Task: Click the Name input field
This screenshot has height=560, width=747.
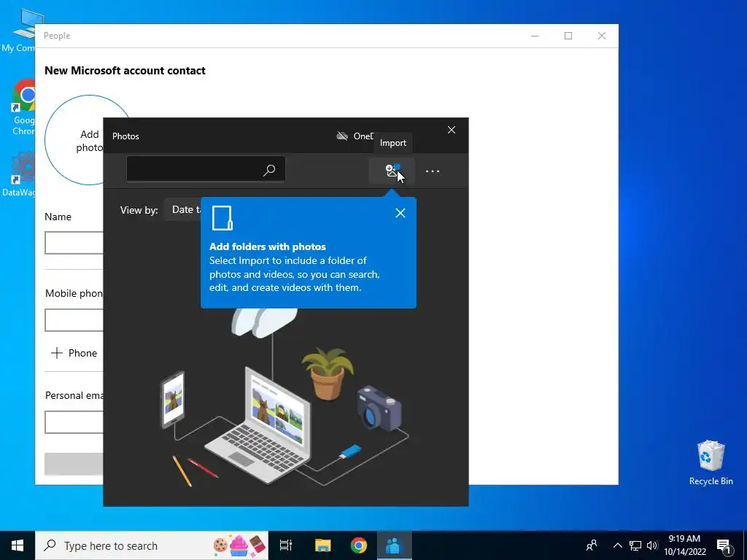Action: [x=74, y=243]
